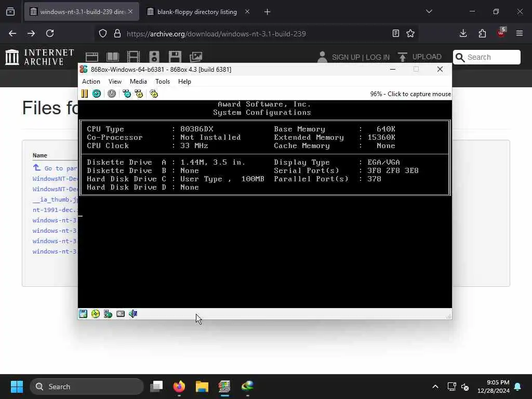Screen dimensions: 532x399
Task: Go forward in the browser
Action: pyautogui.click(x=31, y=33)
